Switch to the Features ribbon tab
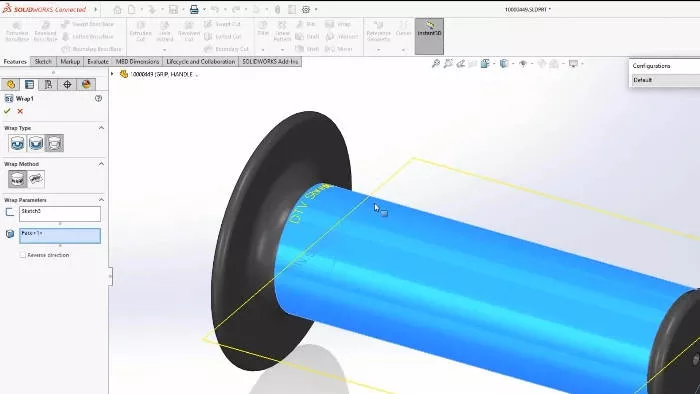 [15, 62]
